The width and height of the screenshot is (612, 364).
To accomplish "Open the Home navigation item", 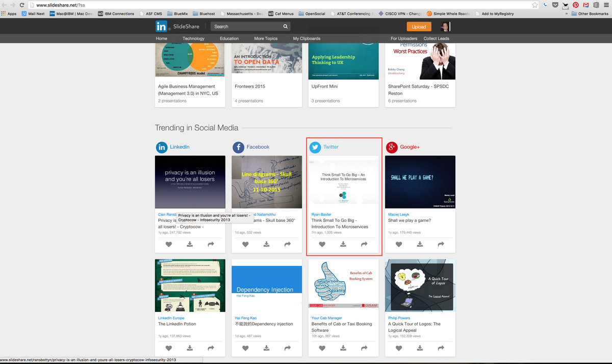I will coord(162,38).
